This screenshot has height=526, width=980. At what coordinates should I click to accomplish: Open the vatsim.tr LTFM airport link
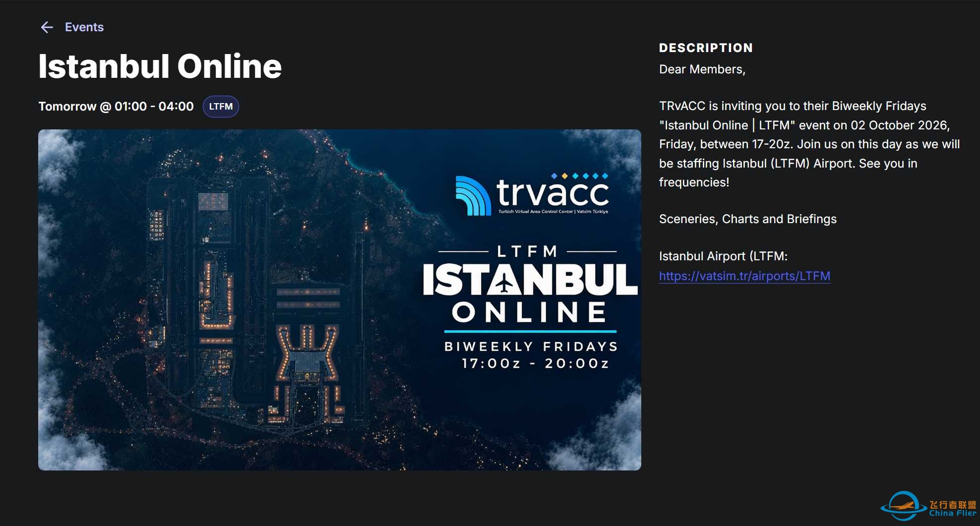pyautogui.click(x=744, y=276)
